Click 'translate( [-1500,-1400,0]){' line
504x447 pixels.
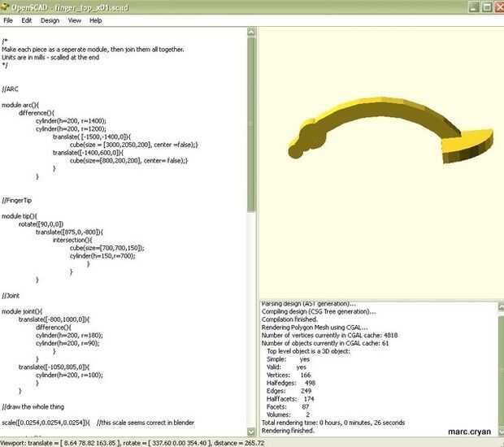[92, 137]
